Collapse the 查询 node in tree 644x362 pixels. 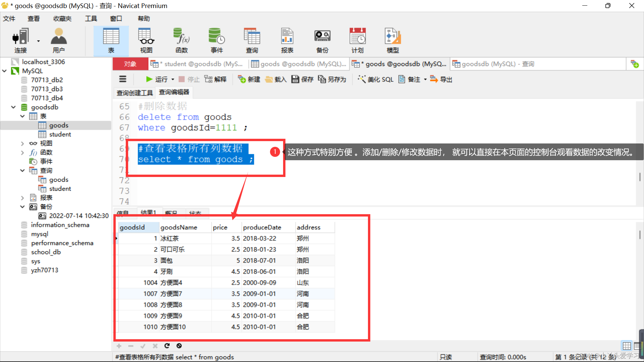[22, 171]
